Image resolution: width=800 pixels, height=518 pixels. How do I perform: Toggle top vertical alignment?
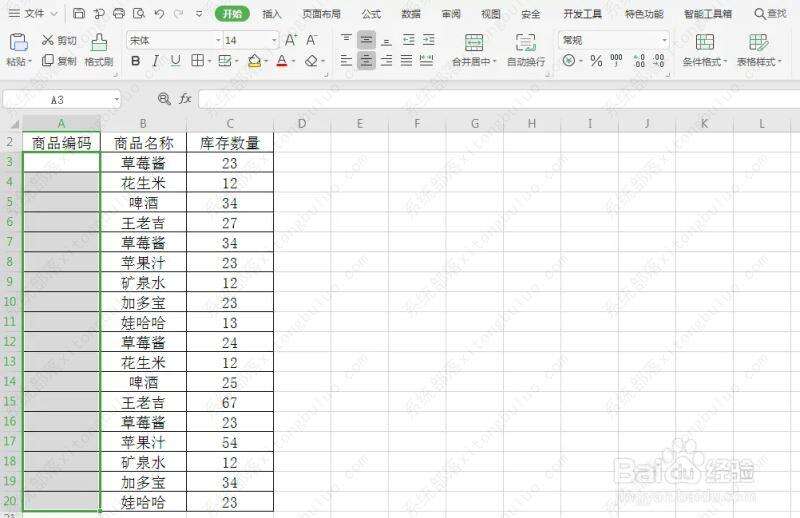tap(346, 39)
